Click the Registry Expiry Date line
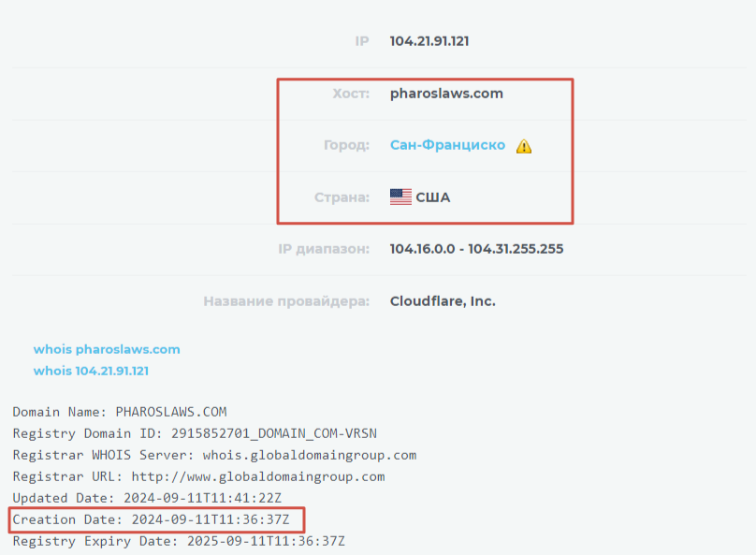 point(179,541)
